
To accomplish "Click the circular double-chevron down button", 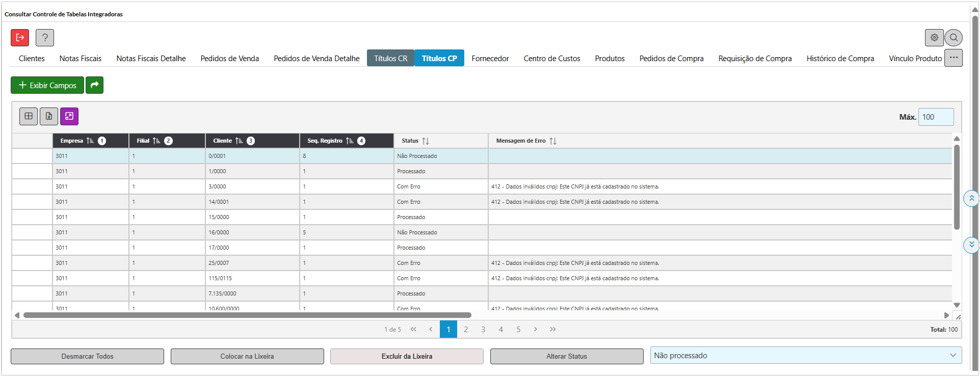I will pyautogui.click(x=971, y=245).
